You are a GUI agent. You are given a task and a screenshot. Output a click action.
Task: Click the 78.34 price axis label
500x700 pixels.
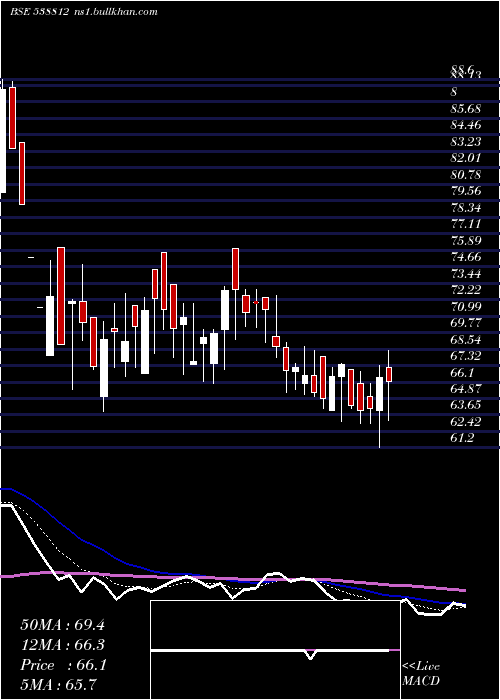pyautogui.click(x=465, y=208)
